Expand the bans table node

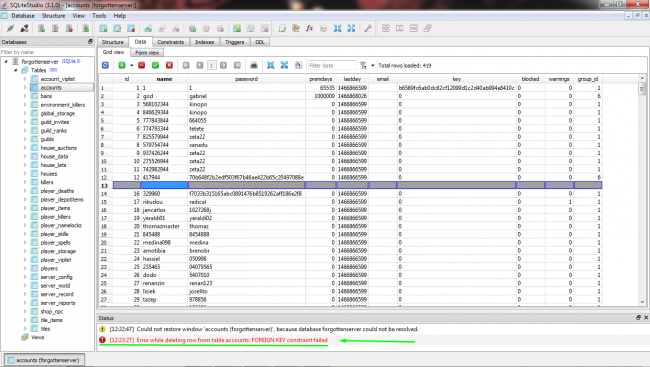click(25, 96)
